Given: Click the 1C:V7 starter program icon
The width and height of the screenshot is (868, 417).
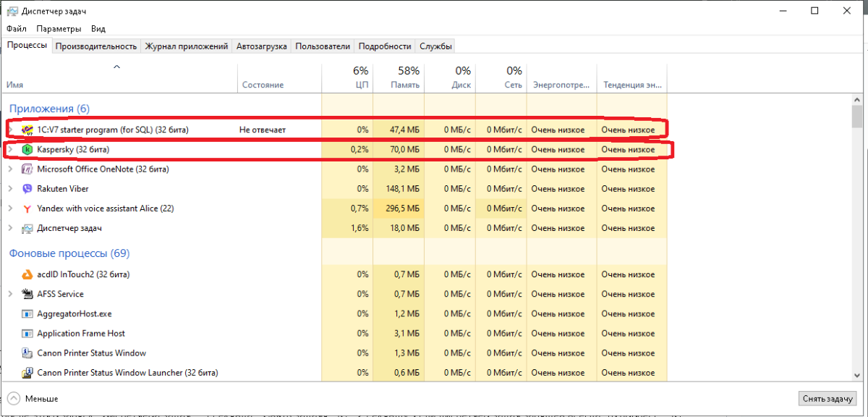Looking at the screenshot, I should point(27,130).
